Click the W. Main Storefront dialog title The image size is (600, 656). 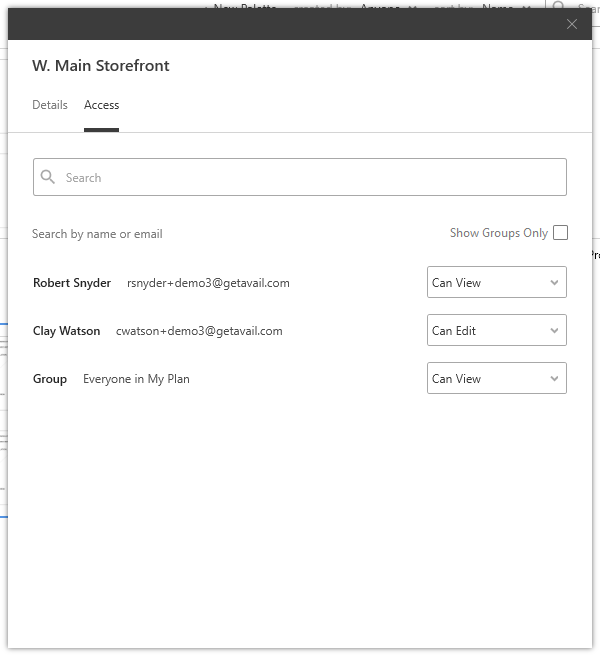tap(101, 66)
